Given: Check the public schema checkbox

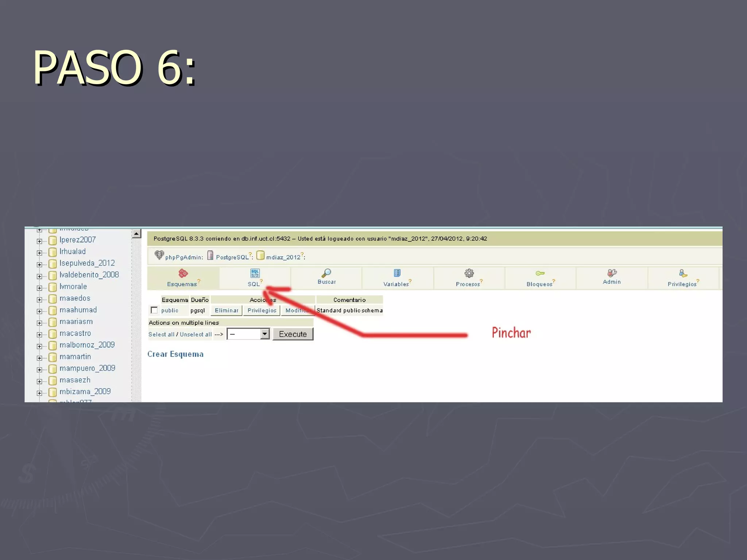Looking at the screenshot, I should tap(154, 310).
